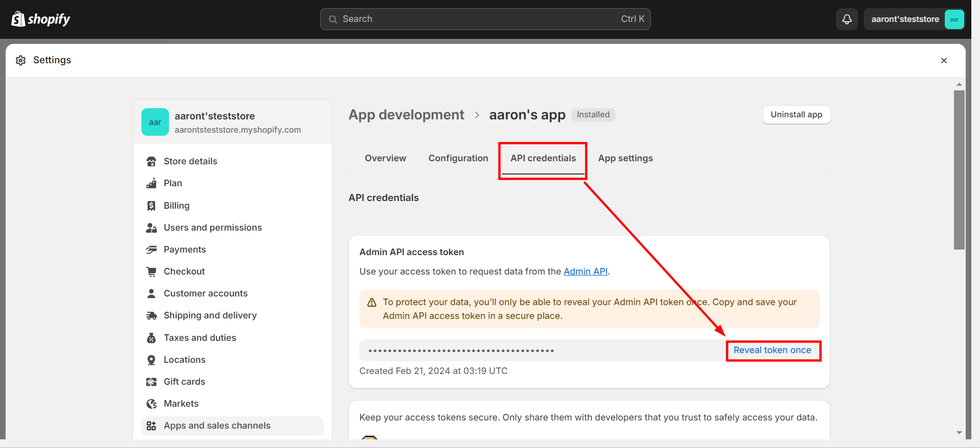The width and height of the screenshot is (980, 448).
Task: Click aarontsteststore.myshopify.com text
Action: [x=238, y=130]
